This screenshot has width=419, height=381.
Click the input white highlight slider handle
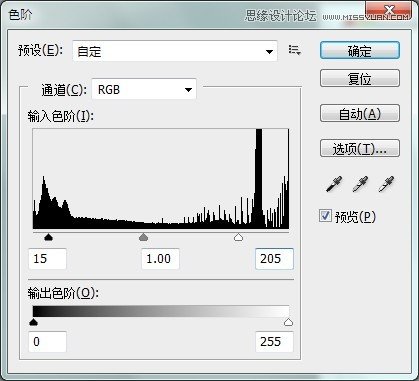click(x=238, y=237)
